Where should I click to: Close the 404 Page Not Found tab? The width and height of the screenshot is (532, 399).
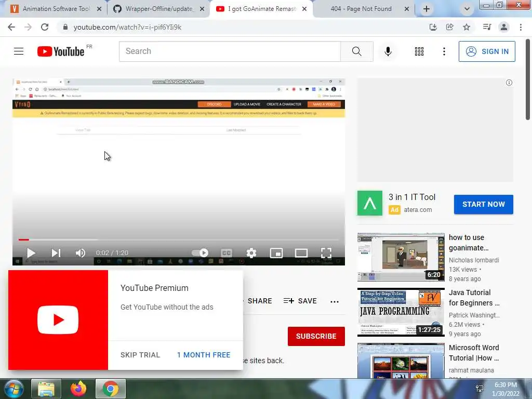(x=406, y=9)
